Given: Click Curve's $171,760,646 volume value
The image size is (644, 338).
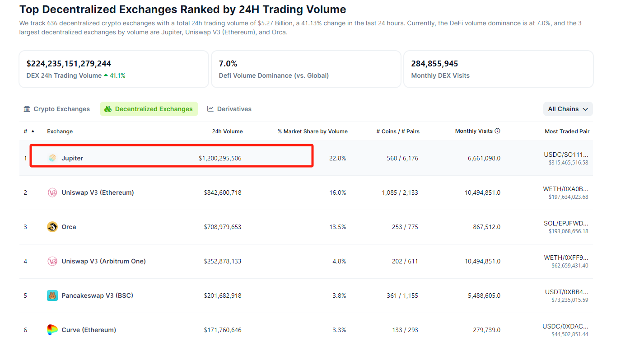Looking at the screenshot, I should (223, 330).
